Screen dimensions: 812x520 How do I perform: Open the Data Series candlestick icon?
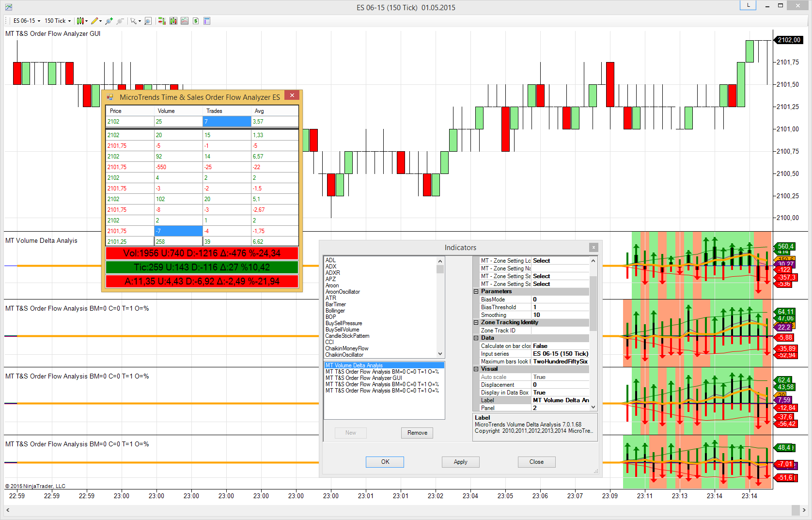(173, 21)
